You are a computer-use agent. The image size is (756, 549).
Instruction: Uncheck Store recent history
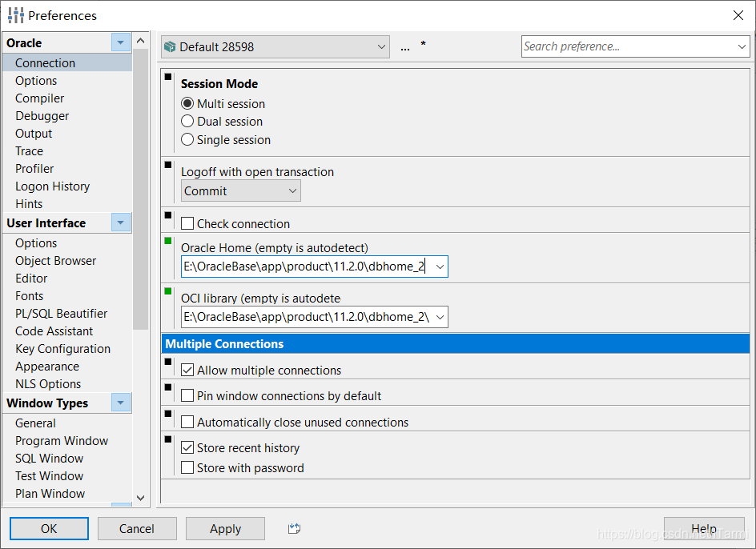pos(187,447)
